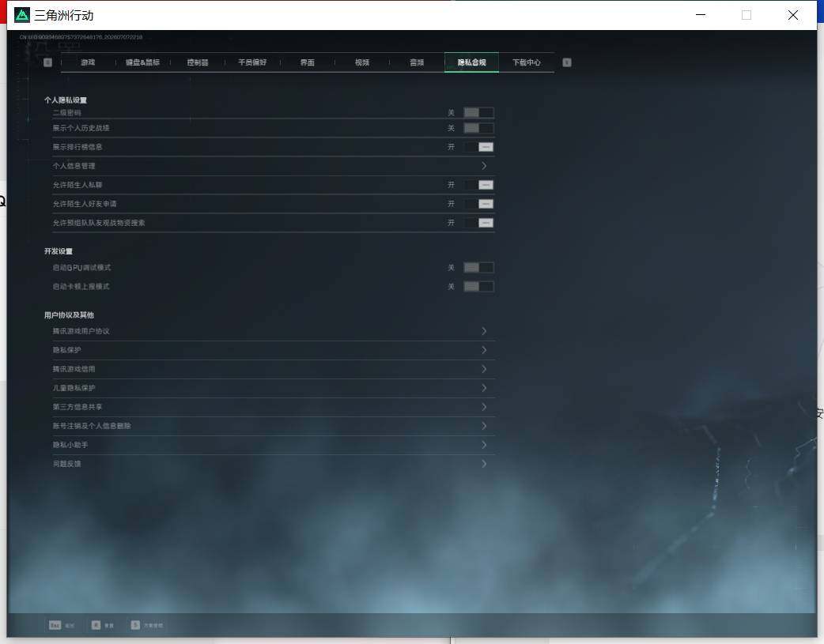
Task: Switch to the 键盘&鼠标 tab
Action: (142, 62)
